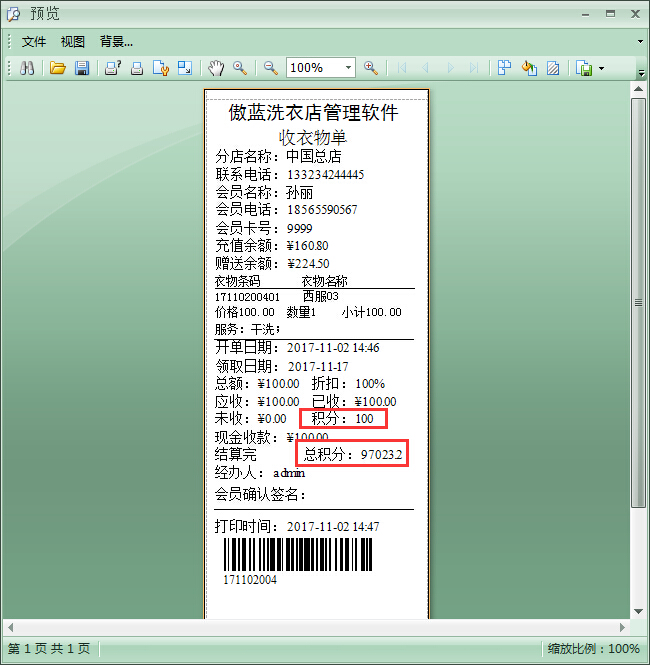Click the multiple pages layout icon
This screenshot has width=650, height=665.
tap(505, 68)
